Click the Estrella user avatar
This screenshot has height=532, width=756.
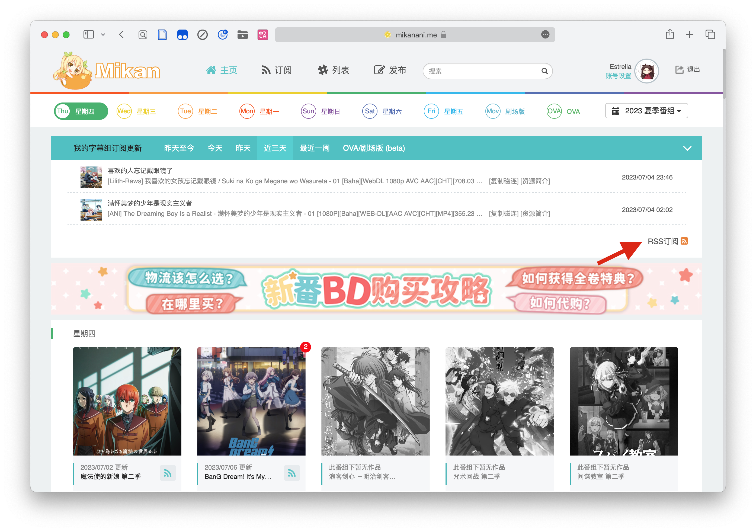[646, 71]
